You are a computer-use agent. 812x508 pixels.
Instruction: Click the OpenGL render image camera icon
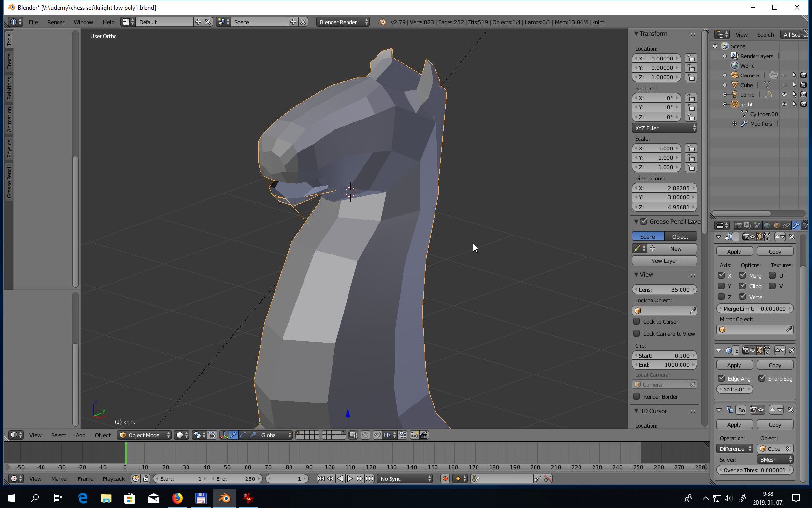point(414,435)
